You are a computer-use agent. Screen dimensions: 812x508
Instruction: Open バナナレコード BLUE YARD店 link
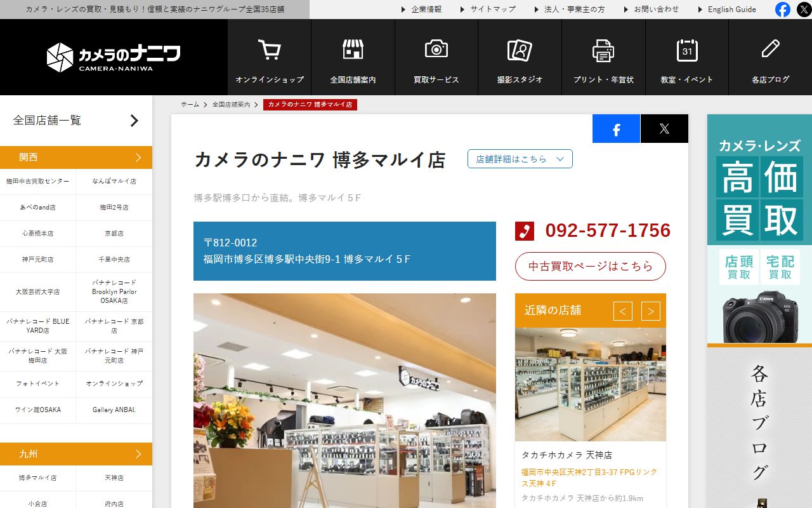click(38, 326)
